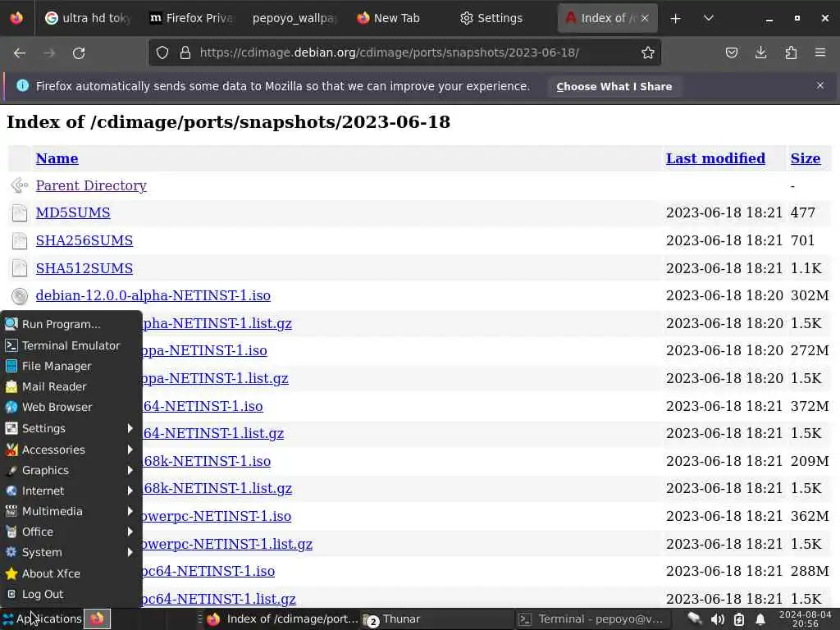Switch to the Firefox Privacy tab
The height and width of the screenshot is (630, 840).
coord(190,18)
